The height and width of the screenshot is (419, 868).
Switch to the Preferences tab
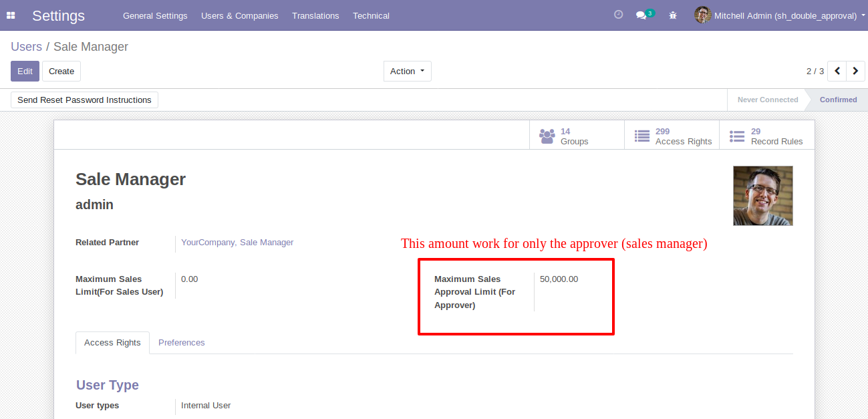pos(181,343)
